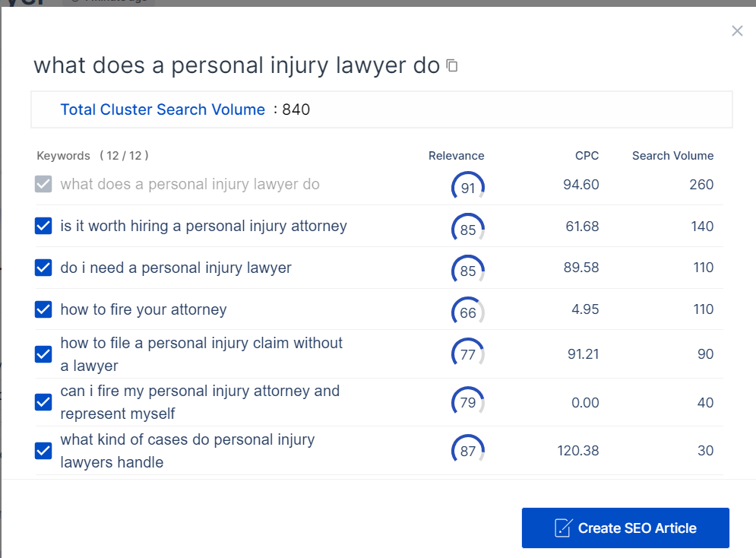This screenshot has height=558, width=756.
Task: Click the Relevance column header
Action: click(x=456, y=156)
